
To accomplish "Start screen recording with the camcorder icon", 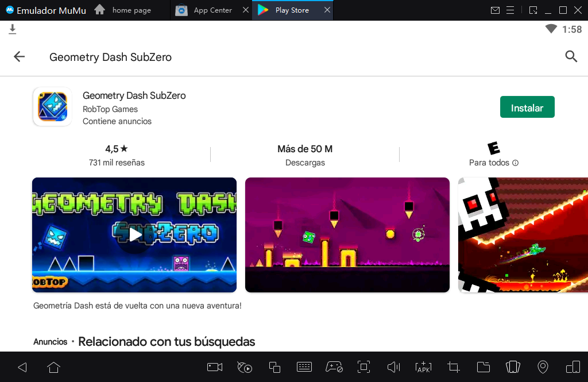I will [215, 367].
